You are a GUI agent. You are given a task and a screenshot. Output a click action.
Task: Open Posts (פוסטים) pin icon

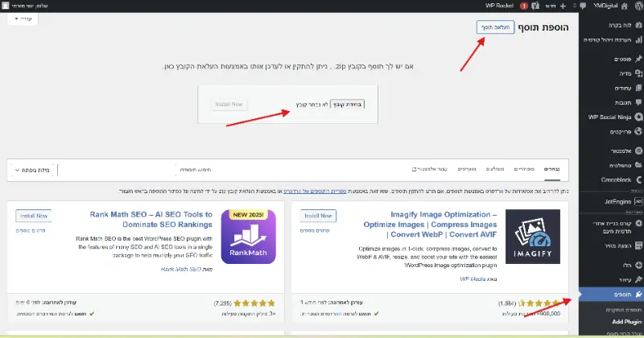[x=638, y=59]
